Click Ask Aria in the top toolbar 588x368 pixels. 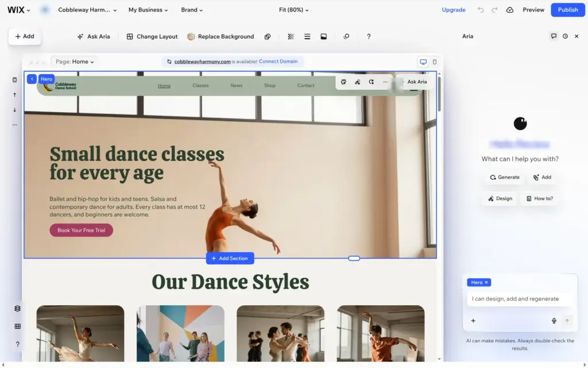point(94,36)
